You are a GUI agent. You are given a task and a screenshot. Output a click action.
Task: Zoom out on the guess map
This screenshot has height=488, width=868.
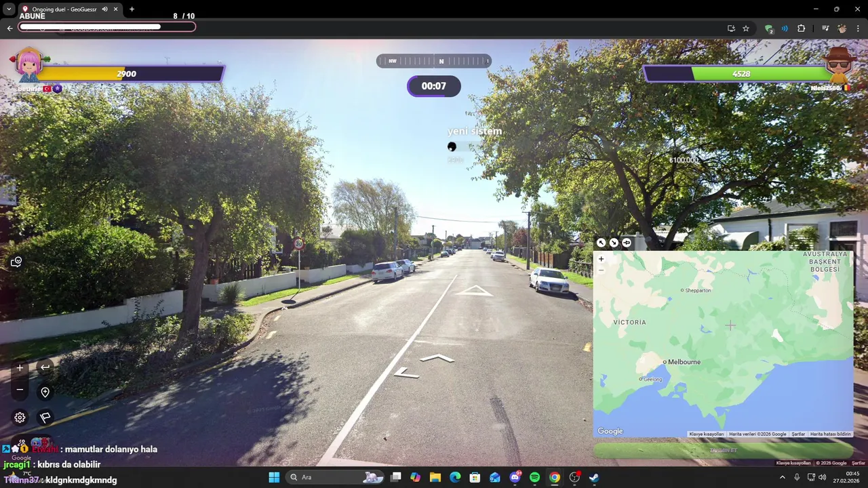point(601,270)
